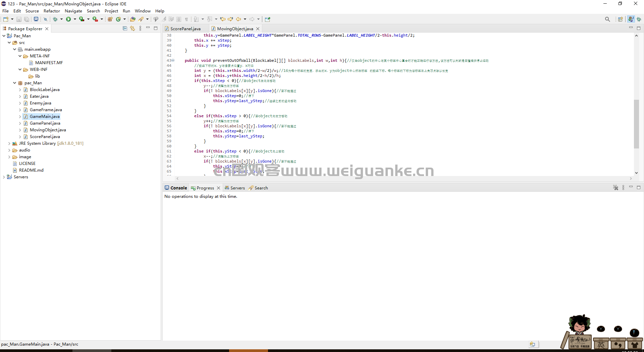The height and width of the screenshot is (352, 644).
Task: Expand the Servers project node
Action: (4, 177)
